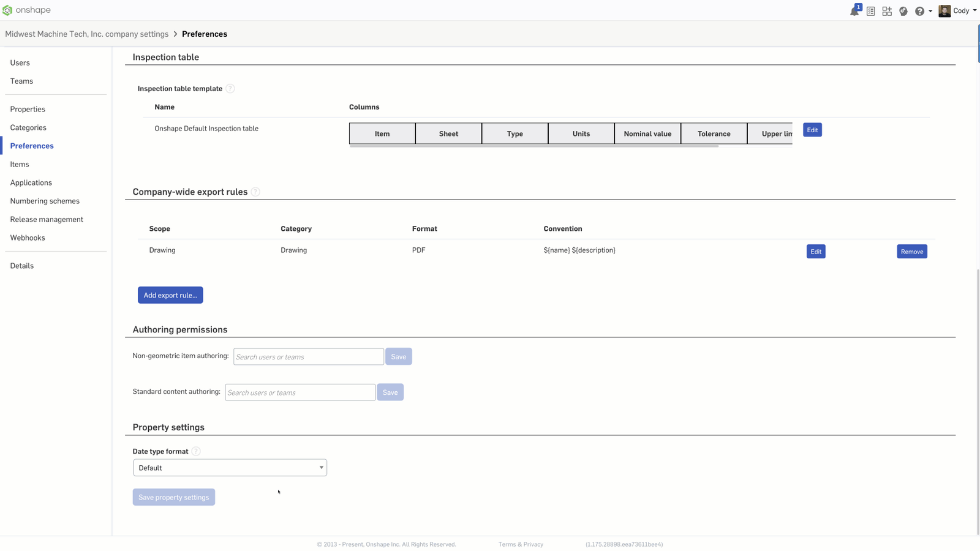Screen dimensions: 980x551
Task: Show help for Company-wide export rules
Action: click(x=255, y=192)
